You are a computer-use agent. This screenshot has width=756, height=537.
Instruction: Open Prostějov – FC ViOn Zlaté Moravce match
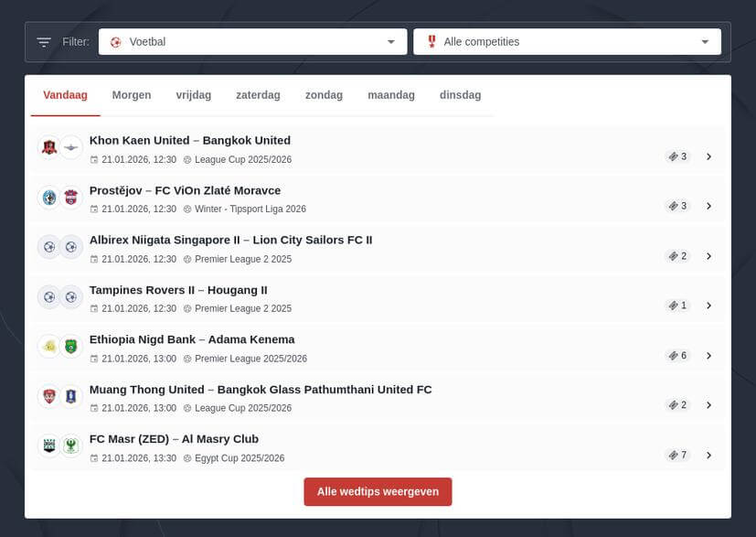185,190
